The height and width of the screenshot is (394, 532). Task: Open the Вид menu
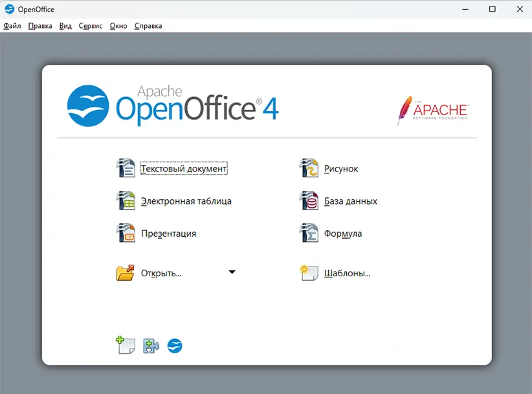pos(65,26)
